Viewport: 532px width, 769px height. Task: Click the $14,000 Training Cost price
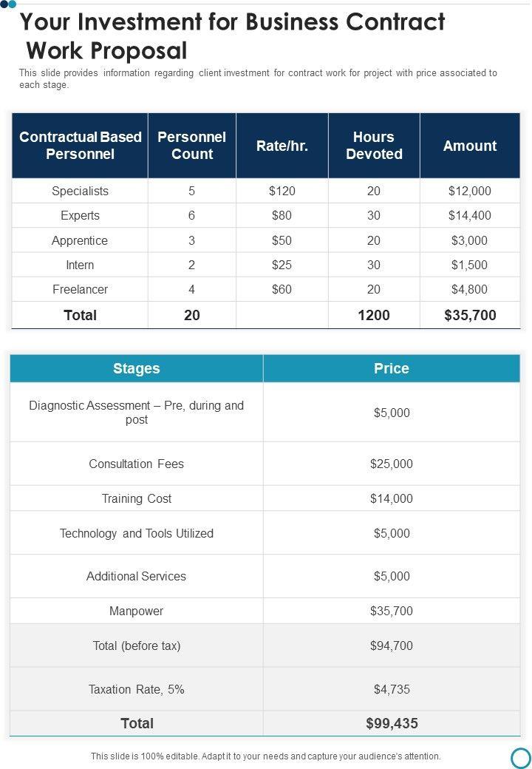coord(392,498)
